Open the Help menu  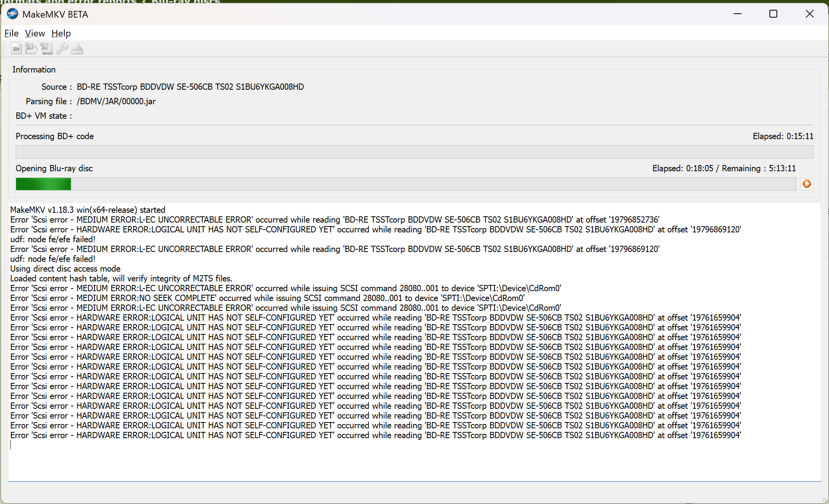click(61, 33)
